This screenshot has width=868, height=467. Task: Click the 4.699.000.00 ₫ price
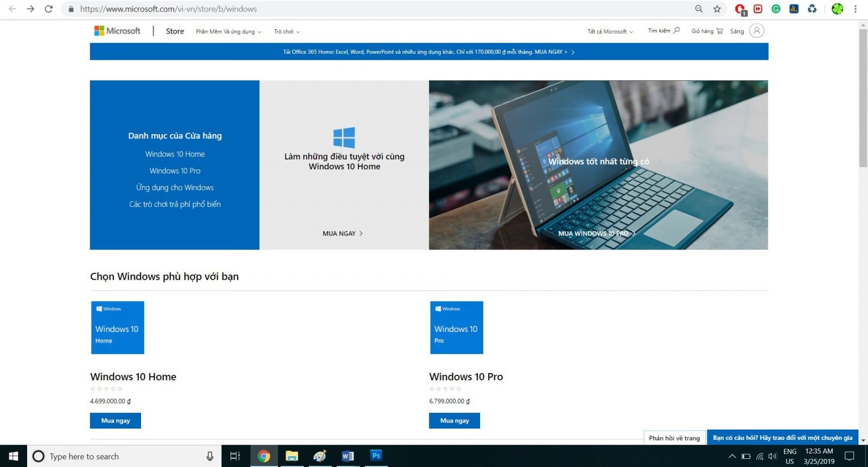pos(111,401)
